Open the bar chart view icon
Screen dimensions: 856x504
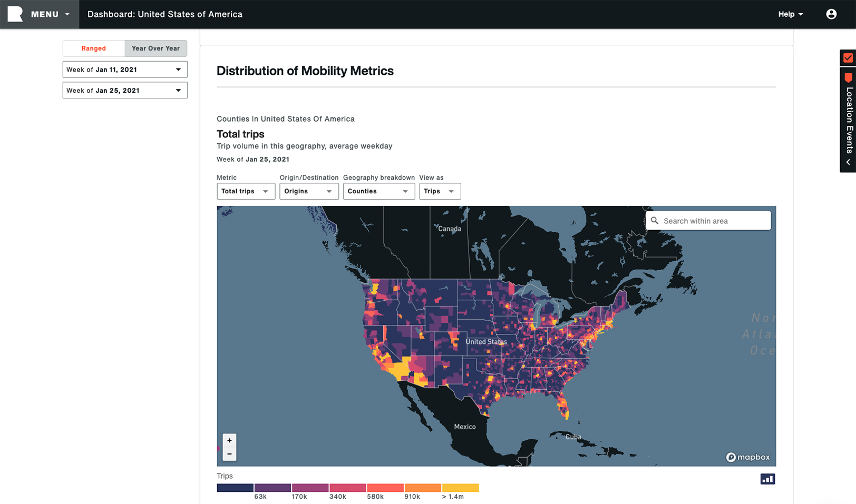(767, 479)
